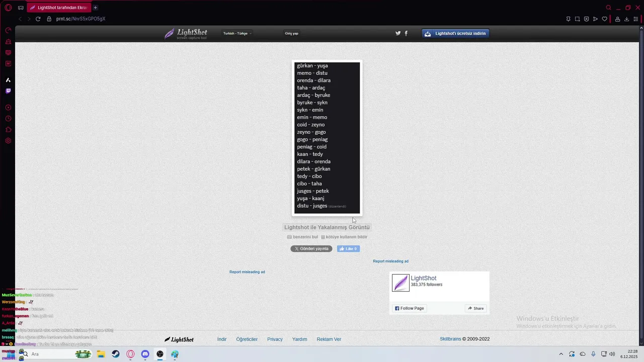Click the Facebook Like button
The height and width of the screenshot is (362, 644).
[348, 249]
